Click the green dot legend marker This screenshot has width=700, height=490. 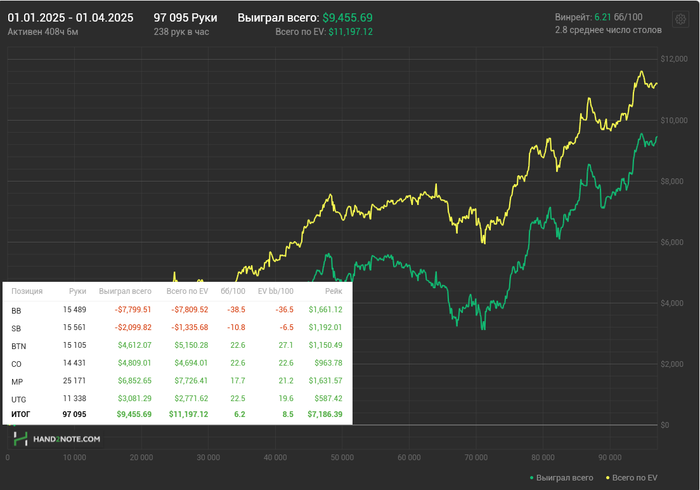point(533,478)
